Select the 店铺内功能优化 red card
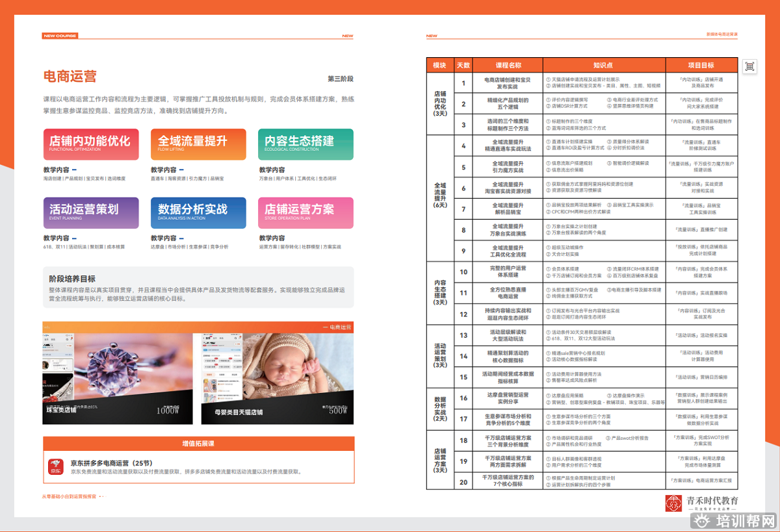The image size is (780, 532). (x=91, y=144)
